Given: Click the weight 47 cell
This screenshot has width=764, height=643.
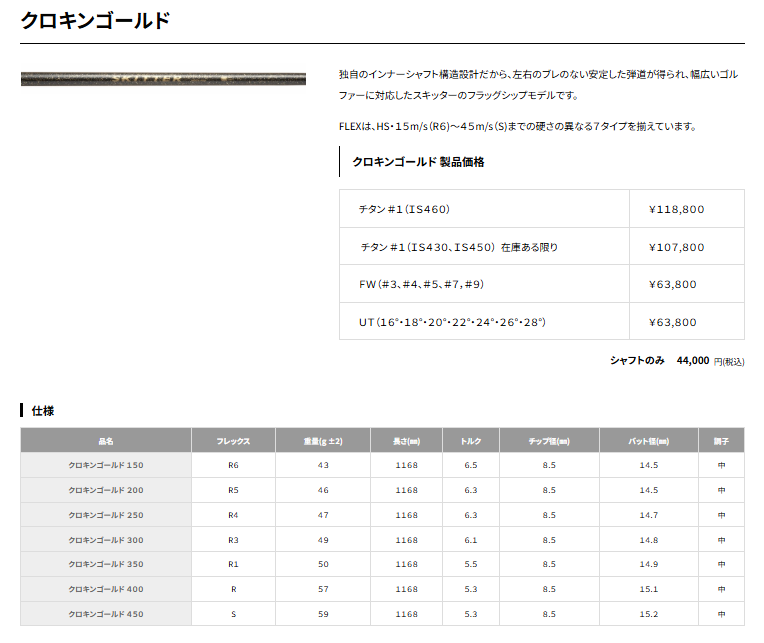Looking at the screenshot, I should point(323,515).
